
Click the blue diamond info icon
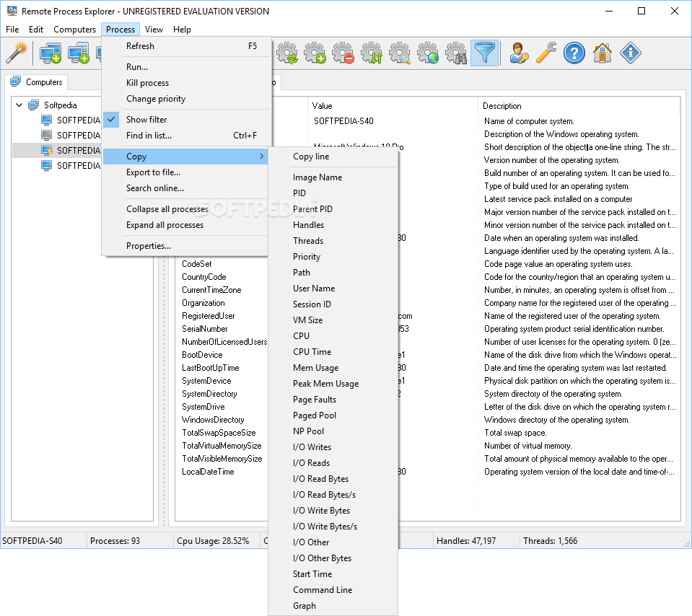coord(631,53)
